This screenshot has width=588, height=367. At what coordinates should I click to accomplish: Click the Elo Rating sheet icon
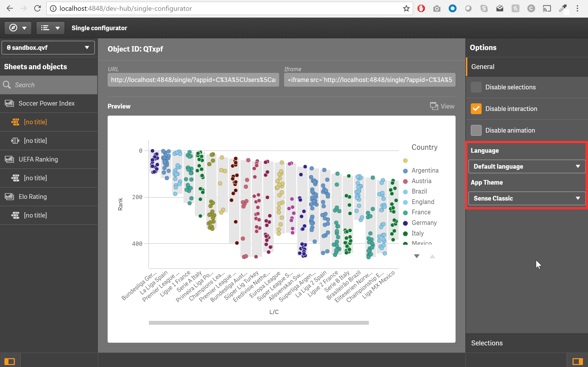point(9,197)
